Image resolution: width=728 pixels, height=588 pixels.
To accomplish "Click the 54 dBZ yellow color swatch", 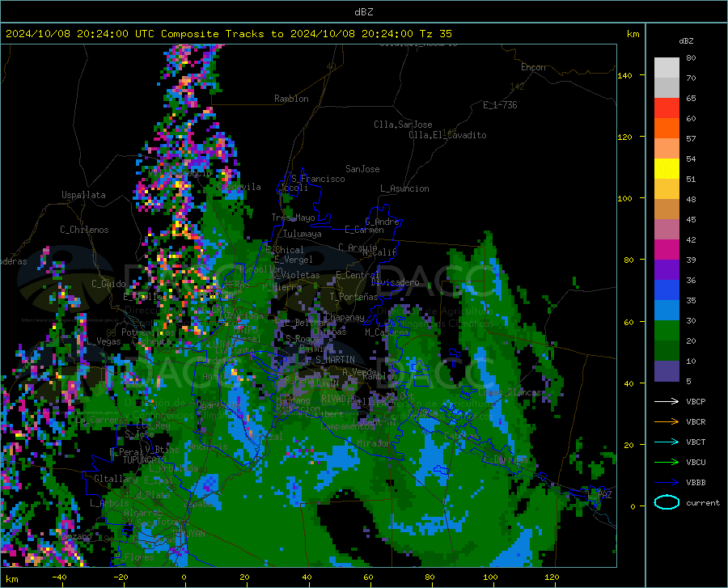I will pos(667,169).
